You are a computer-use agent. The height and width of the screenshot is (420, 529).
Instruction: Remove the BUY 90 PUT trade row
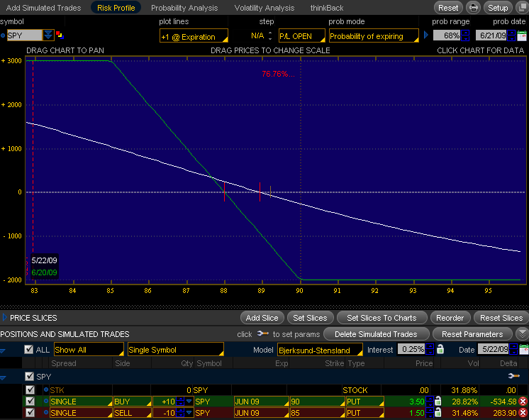click(523, 402)
